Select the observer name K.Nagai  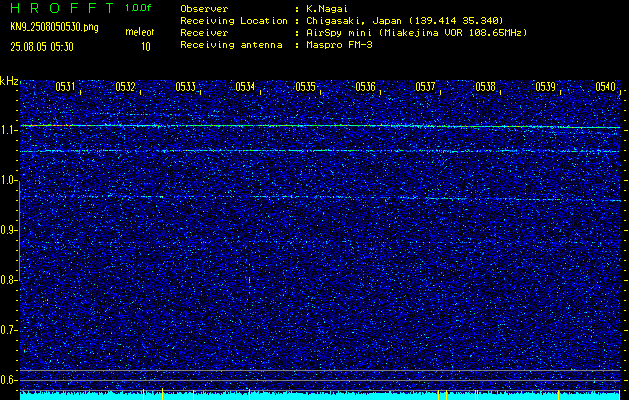pyautogui.click(x=327, y=9)
